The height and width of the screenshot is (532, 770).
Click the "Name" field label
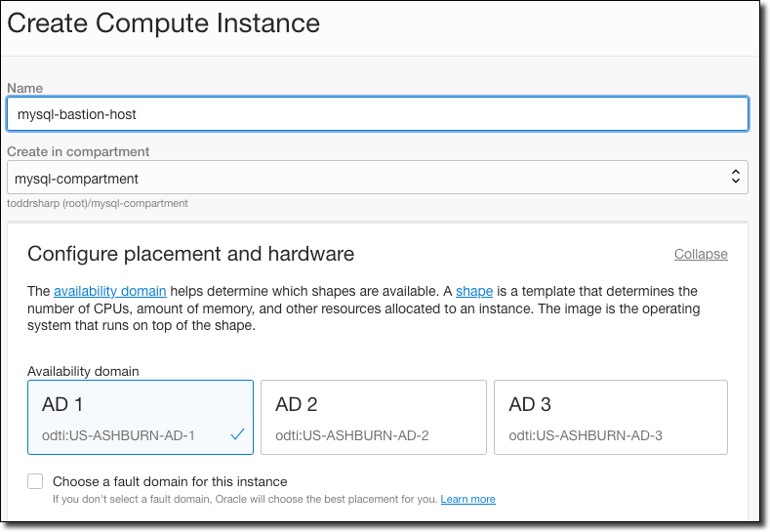click(24, 88)
